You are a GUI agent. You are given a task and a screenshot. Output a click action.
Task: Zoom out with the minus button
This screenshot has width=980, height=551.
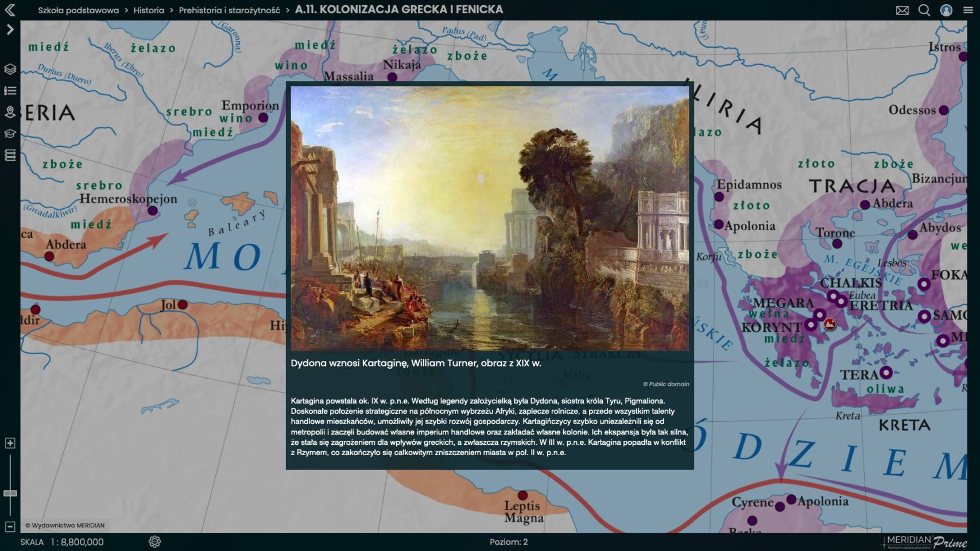pos(10,526)
